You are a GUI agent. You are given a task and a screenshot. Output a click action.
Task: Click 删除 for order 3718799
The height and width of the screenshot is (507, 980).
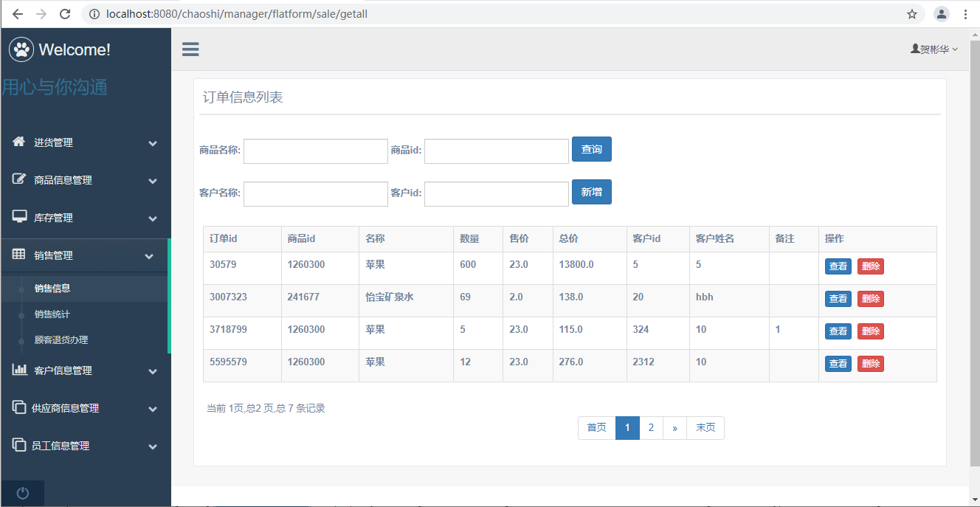[x=871, y=331]
